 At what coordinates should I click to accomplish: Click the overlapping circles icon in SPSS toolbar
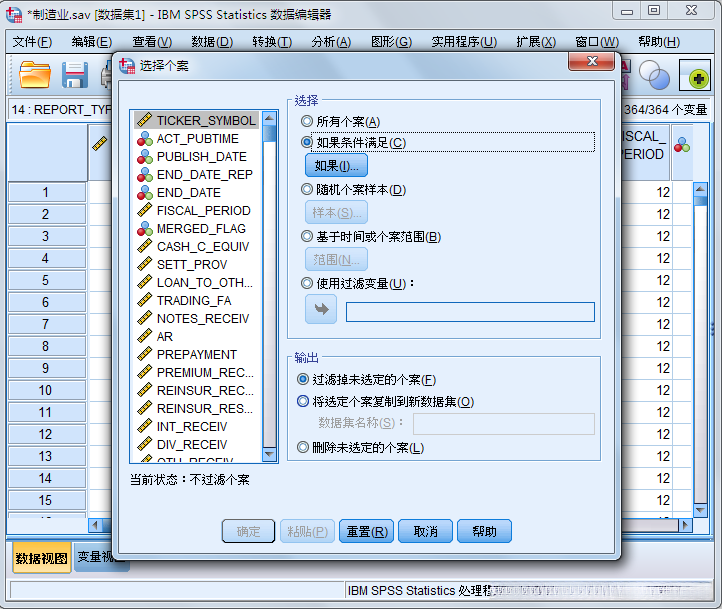(654, 75)
